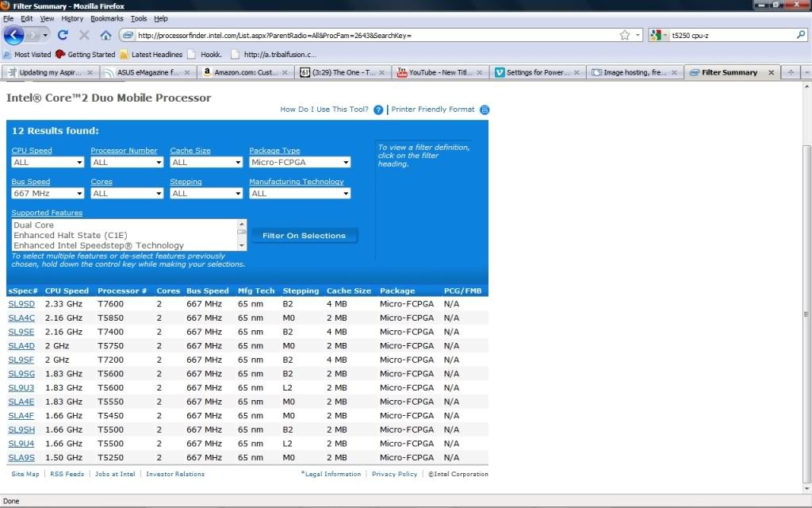
Task: Open the Legal Information footer link
Action: [332, 474]
